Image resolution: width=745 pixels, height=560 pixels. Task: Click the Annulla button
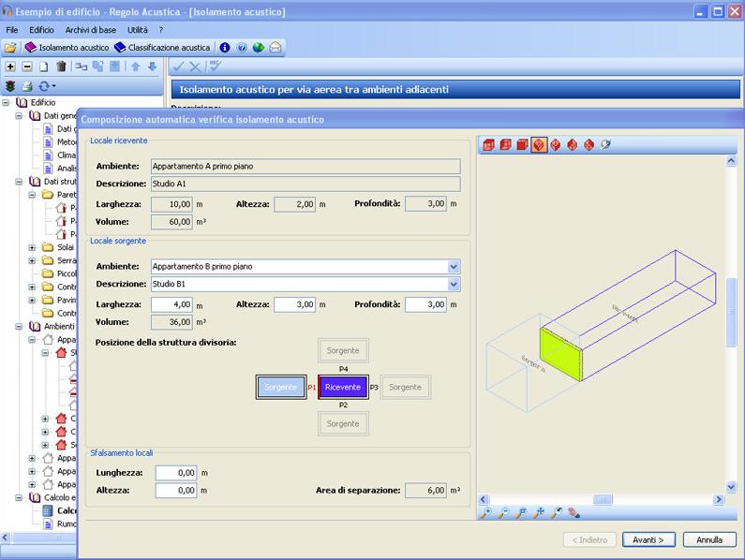tap(709, 539)
